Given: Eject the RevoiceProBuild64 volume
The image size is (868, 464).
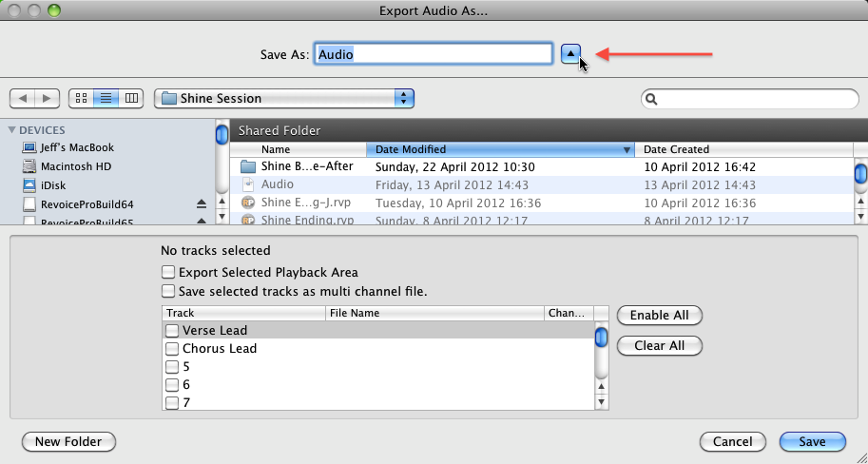Looking at the screenshot, I should click(201, 203).
